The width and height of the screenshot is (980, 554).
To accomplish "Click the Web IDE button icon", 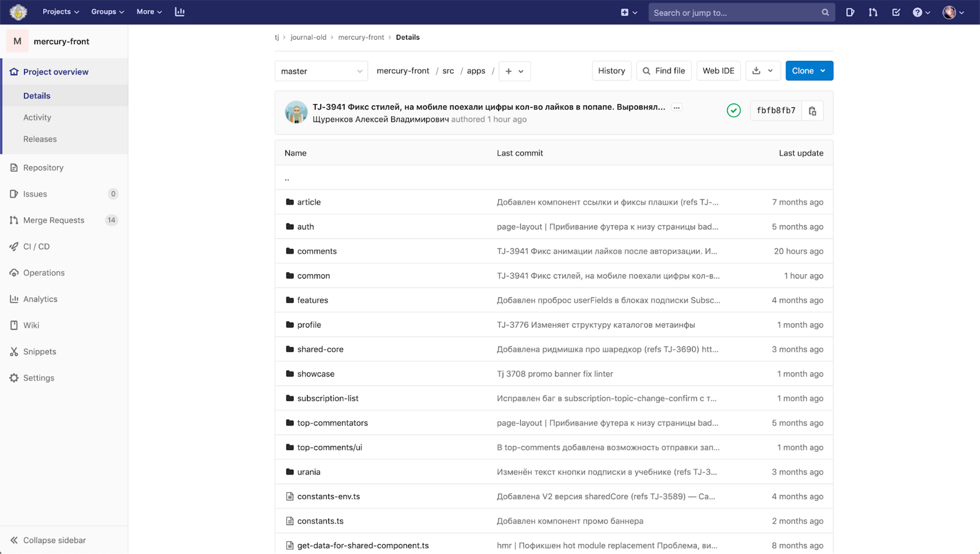I will 718,71.
